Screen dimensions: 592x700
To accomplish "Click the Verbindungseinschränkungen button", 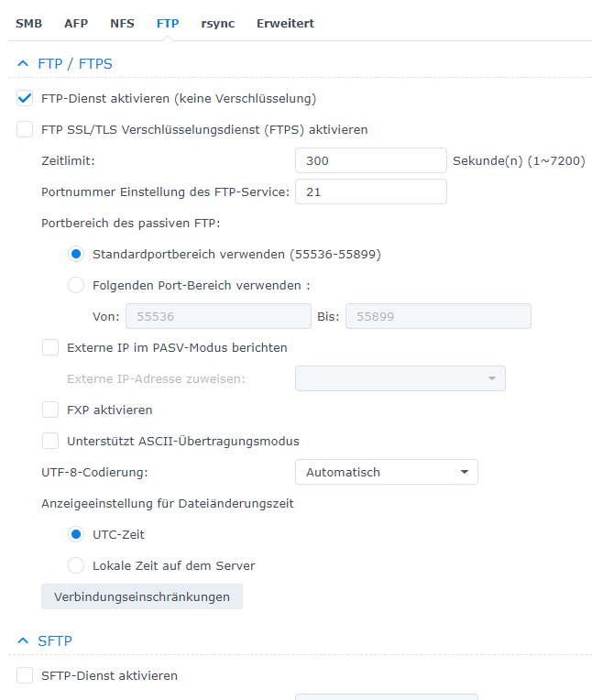I will tap(142, 596).
